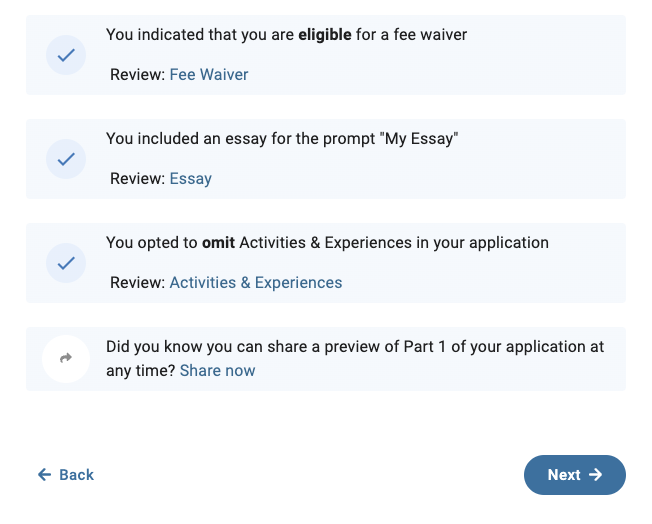The height and width of the screenshot is (524, 652).
Task: Click the right arrow icon inside Next button
Action: (x=595, y=475)
